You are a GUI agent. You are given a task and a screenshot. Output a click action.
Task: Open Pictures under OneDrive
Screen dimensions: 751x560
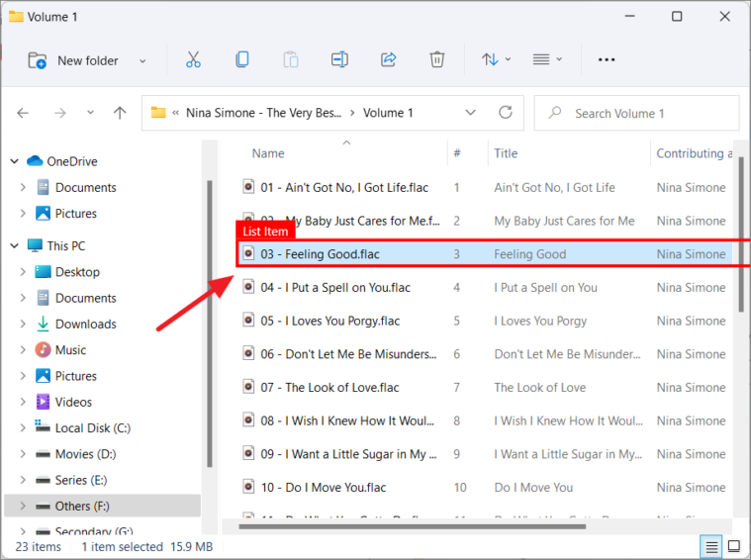(x=66, y=213)
